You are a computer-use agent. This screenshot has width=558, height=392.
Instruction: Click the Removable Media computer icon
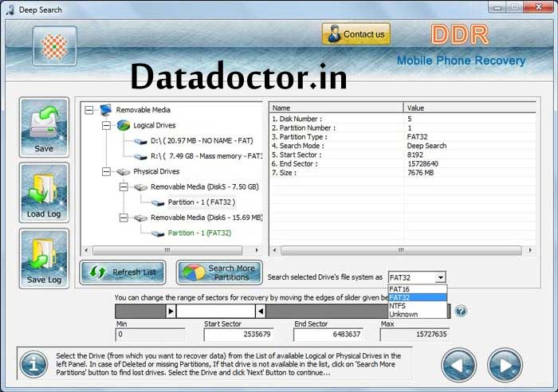click(106, 110)
